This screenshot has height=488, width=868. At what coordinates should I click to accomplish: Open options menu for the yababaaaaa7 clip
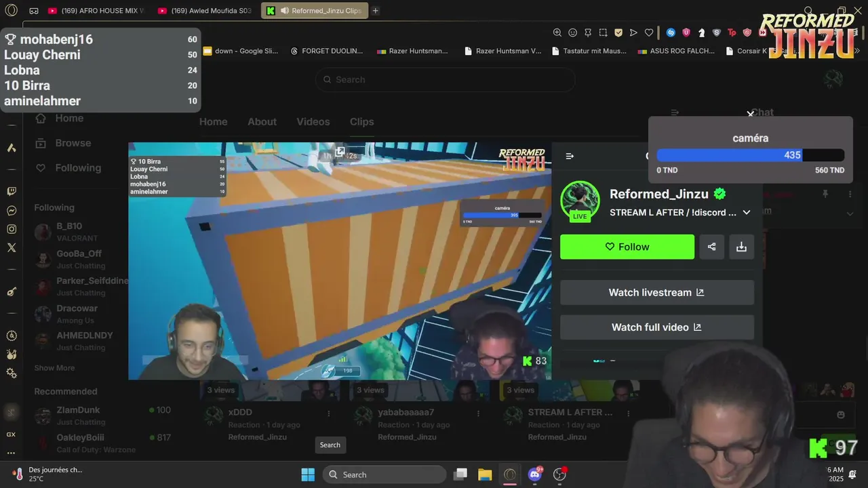click(479, 413)
